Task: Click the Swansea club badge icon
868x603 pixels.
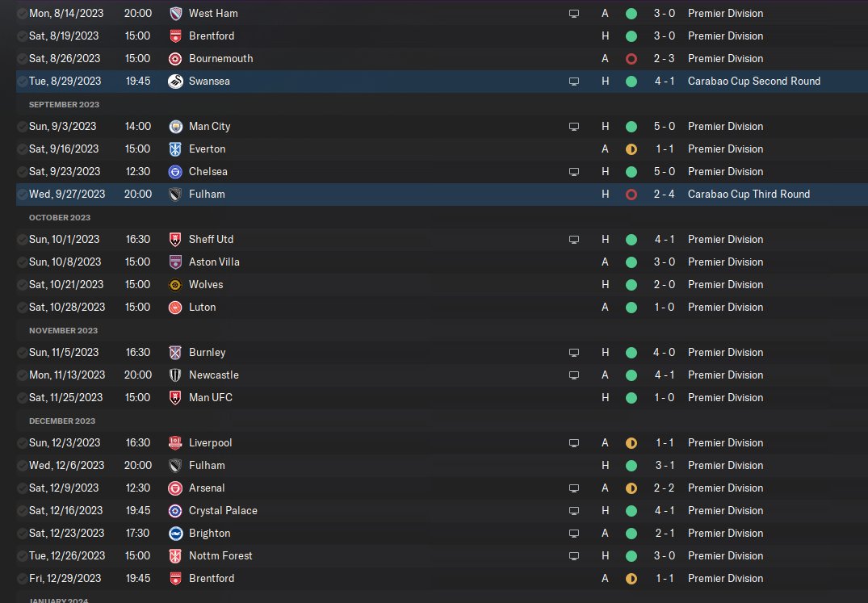Action: [175, 81]
